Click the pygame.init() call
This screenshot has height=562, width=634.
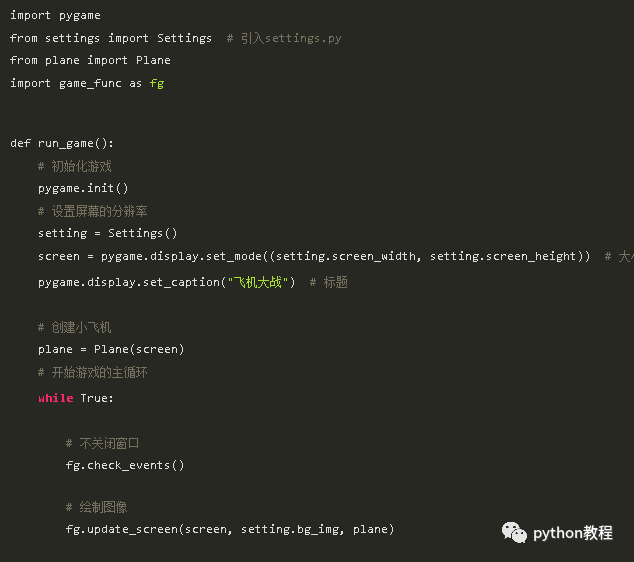(83, 188)
